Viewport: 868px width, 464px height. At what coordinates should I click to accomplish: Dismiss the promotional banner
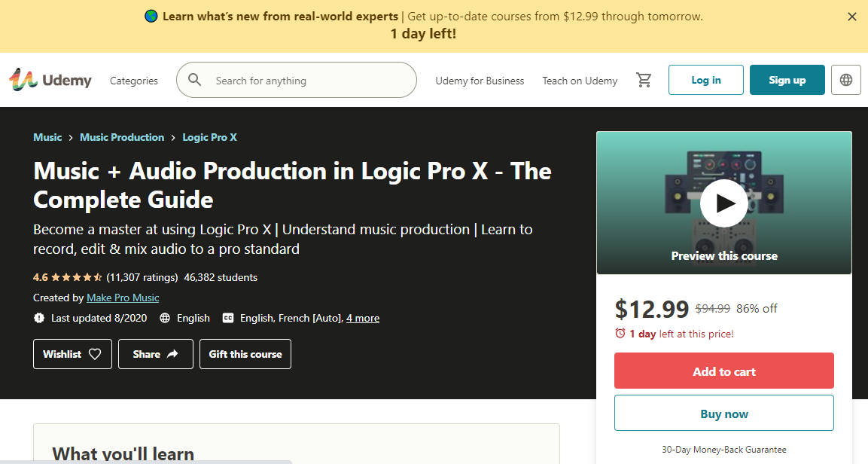[x=851, y=16]
